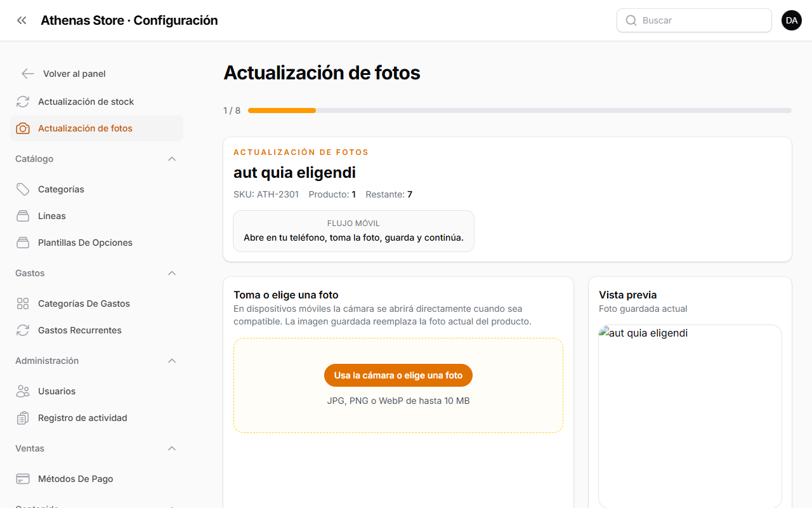The image size is (812, 508).
Task: Open Actualización de stock page
Action: point(96,102)
